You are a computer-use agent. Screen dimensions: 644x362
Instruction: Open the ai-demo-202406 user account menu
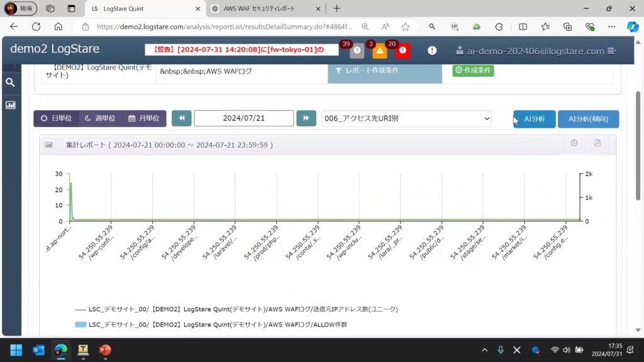click(x=536, y=50)
